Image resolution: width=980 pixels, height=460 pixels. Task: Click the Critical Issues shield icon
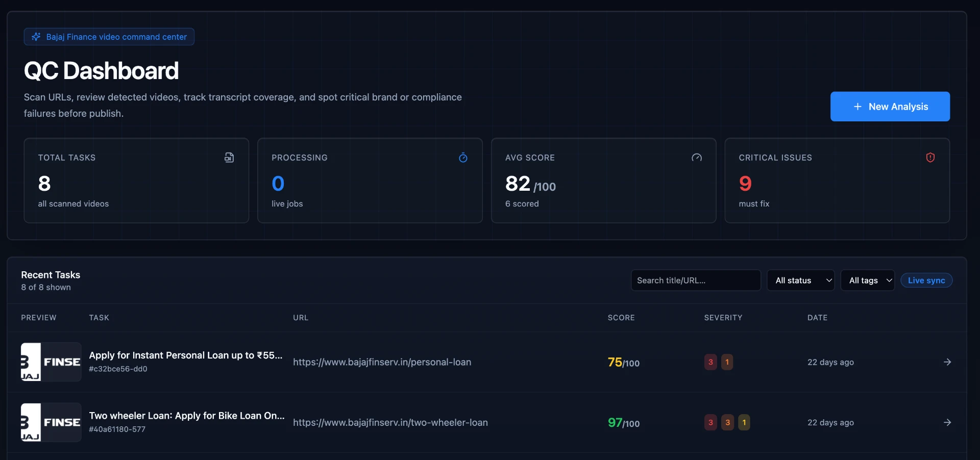930,158
